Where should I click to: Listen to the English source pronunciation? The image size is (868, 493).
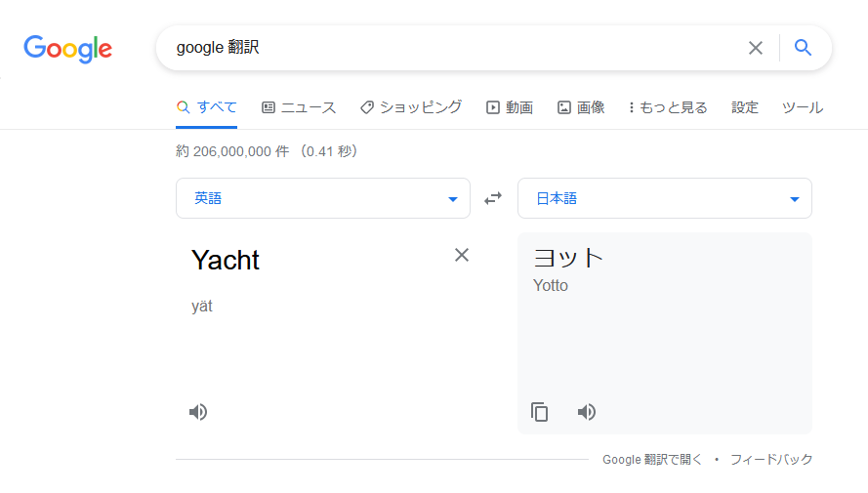coord(198,412)
